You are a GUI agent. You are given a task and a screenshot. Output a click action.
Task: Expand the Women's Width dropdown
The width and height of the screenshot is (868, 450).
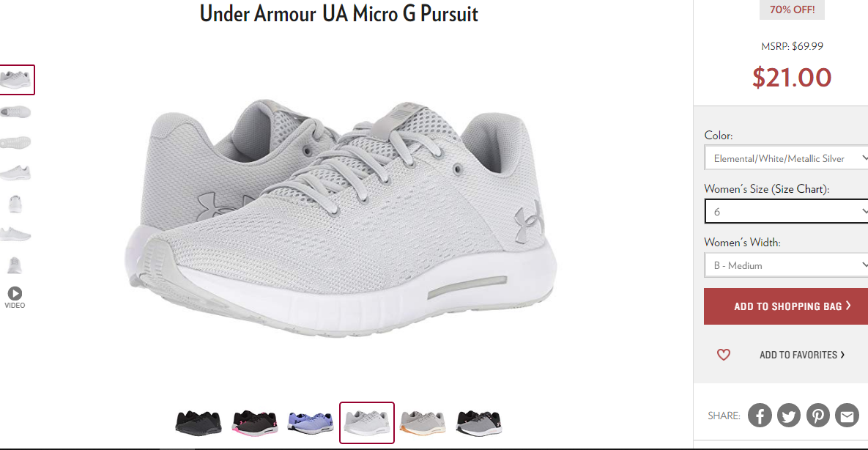(x=786, y=265)
